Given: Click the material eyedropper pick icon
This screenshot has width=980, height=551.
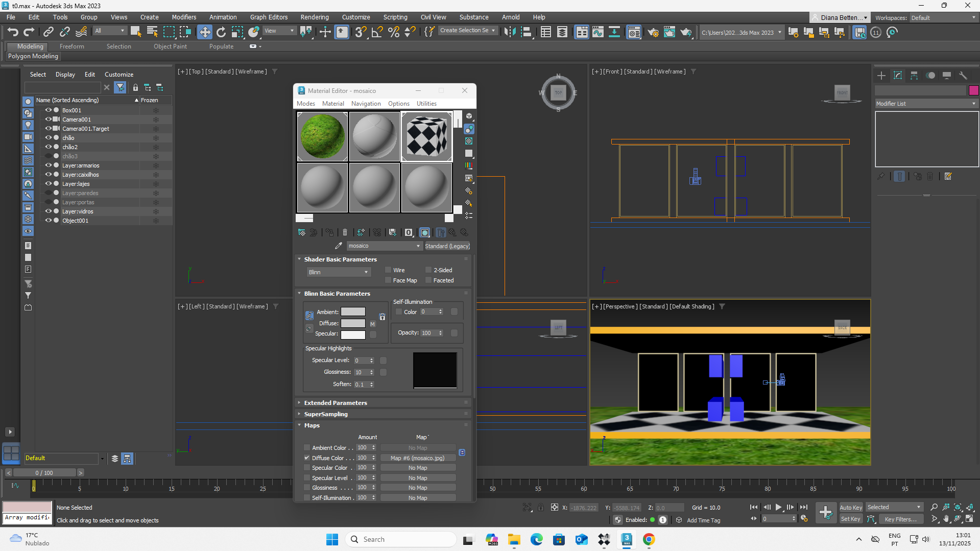Looking at the screenshot, I should [338, 246].
